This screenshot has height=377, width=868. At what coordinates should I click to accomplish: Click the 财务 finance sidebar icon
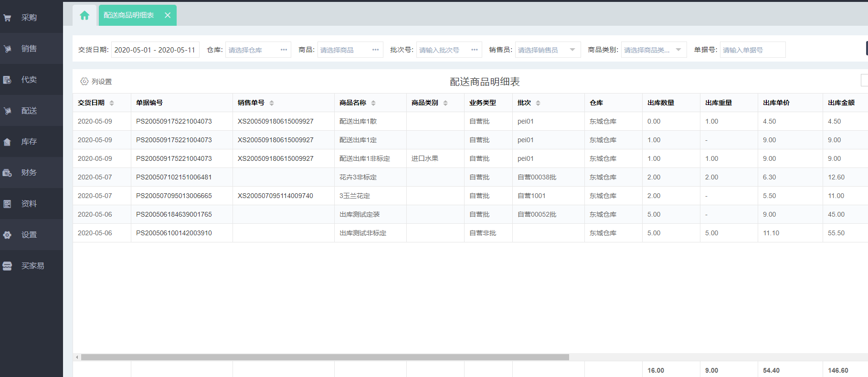pyautogui.click(x=7, y=173)
